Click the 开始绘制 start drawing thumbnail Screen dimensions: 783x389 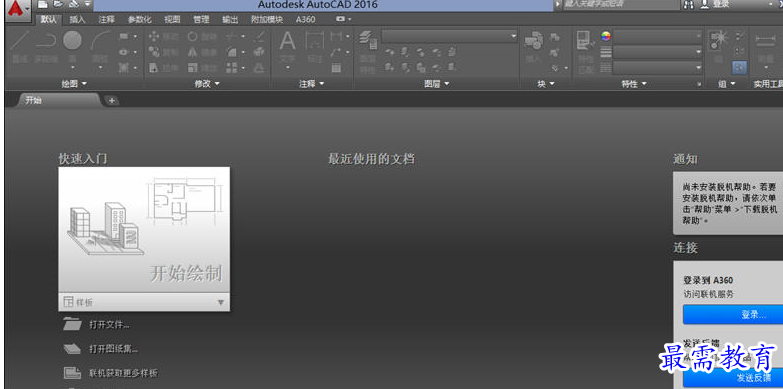pyautogui.click(x=144, y=230)
